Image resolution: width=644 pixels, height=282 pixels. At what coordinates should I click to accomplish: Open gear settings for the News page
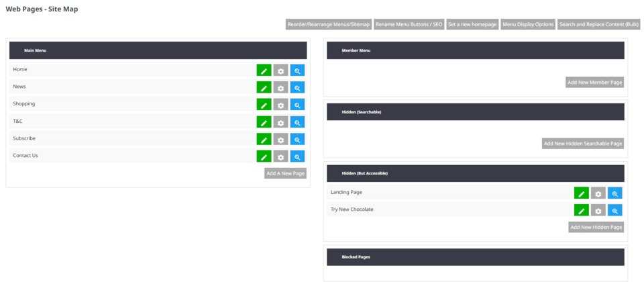(280, 87)
